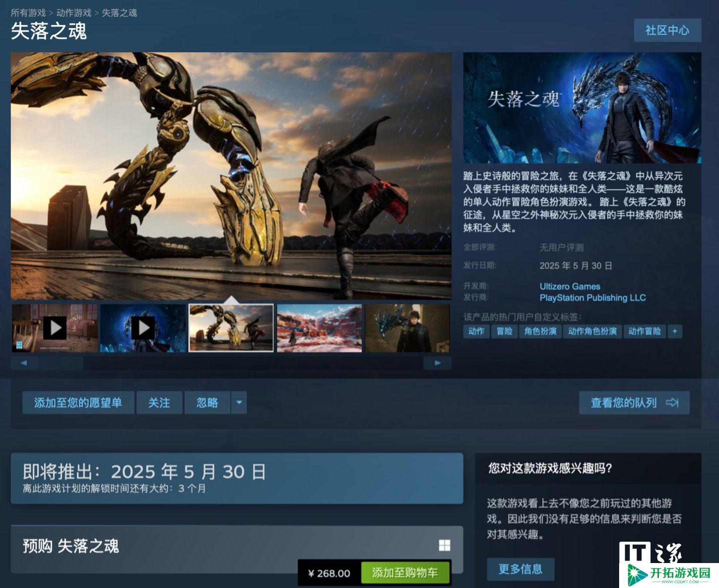Go to 动作游戏 breadcrumb link
719x588 pixels.
tap(74, 13)
